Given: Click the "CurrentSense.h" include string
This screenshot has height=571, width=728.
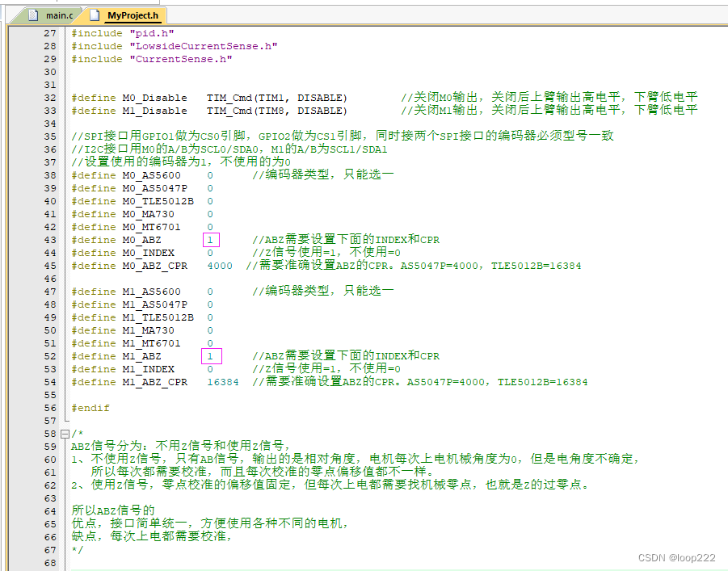Looking at the screenshot, I should [181, 60].
